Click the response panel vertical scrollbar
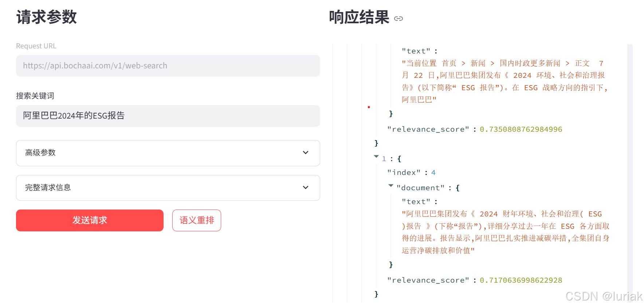Image resolution: width=644 pixels, height=307 pixels. [x=630, y=173]
